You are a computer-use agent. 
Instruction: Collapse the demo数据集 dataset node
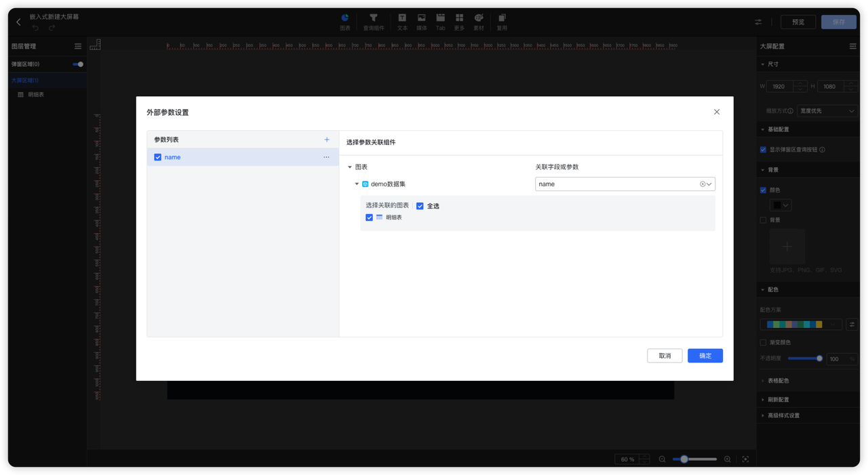357,184
